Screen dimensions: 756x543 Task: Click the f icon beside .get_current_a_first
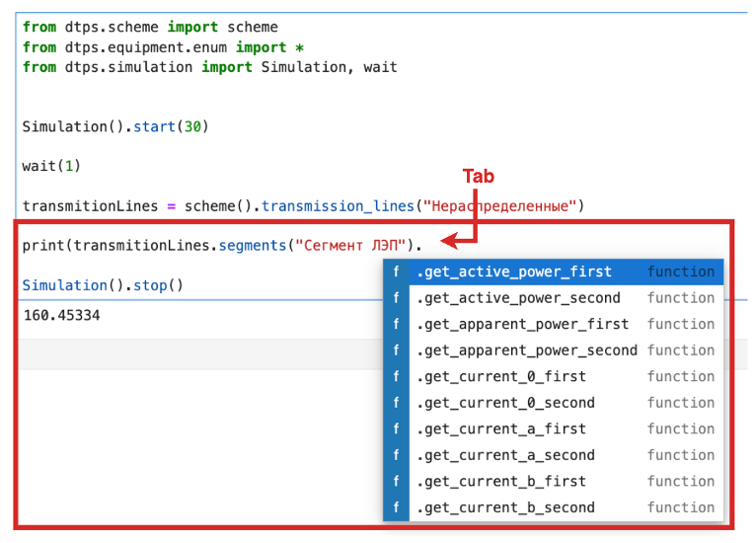click(x=396, y=428)
